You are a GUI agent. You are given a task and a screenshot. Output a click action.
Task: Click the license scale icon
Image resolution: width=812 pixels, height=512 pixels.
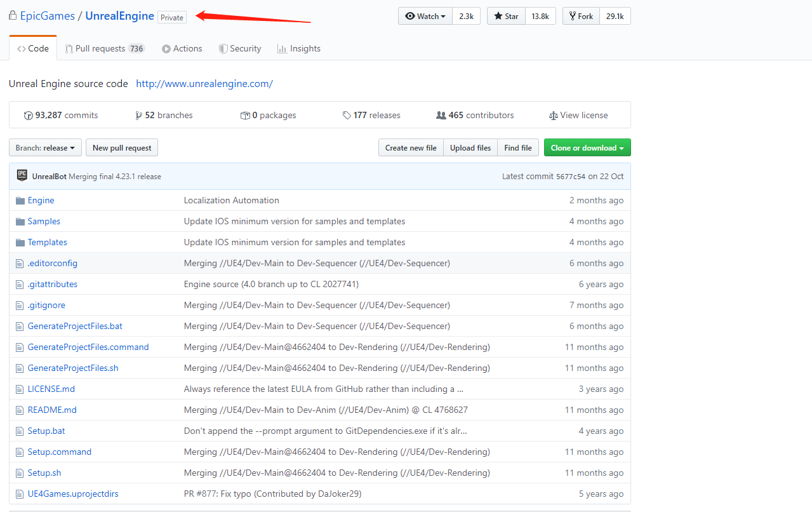[x=554, y=116]
